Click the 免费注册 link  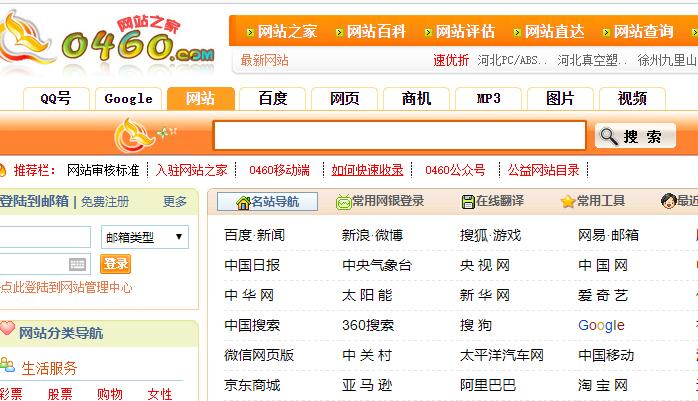click(x=105, y=201)
